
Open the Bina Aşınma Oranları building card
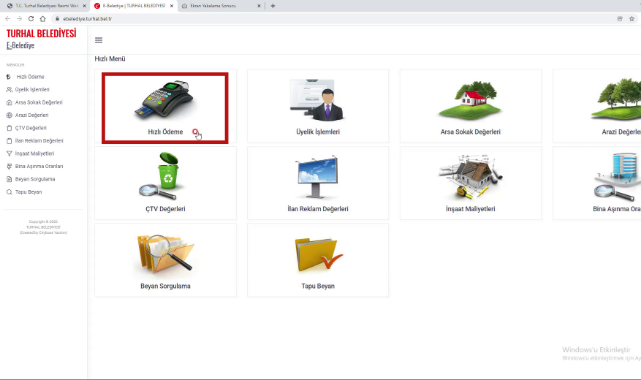click(597, 183)
